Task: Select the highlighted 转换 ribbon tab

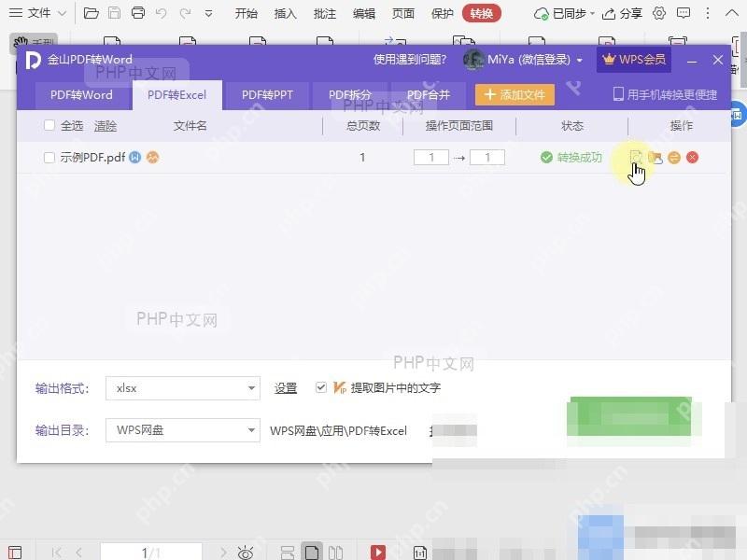Action: coord(481,13)
